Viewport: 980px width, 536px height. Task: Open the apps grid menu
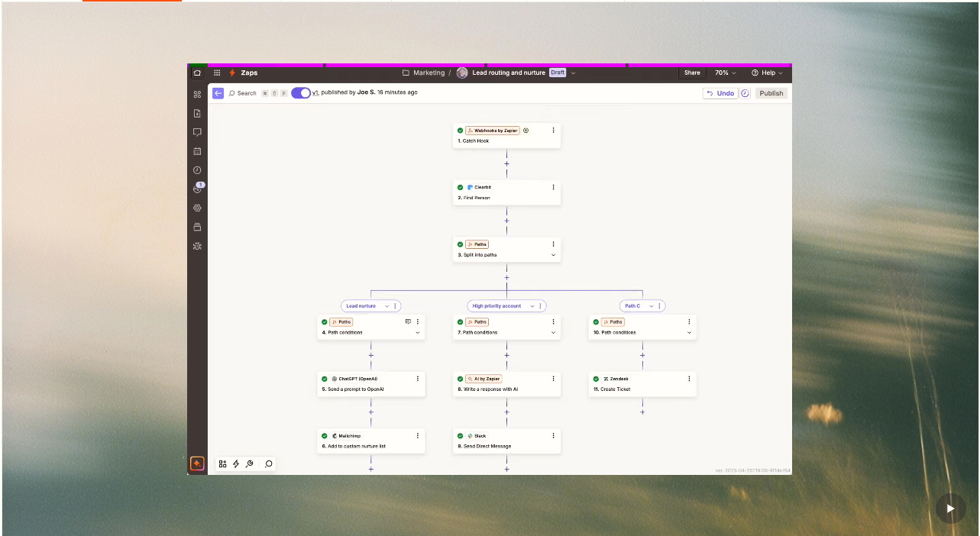tap(217, 73)
